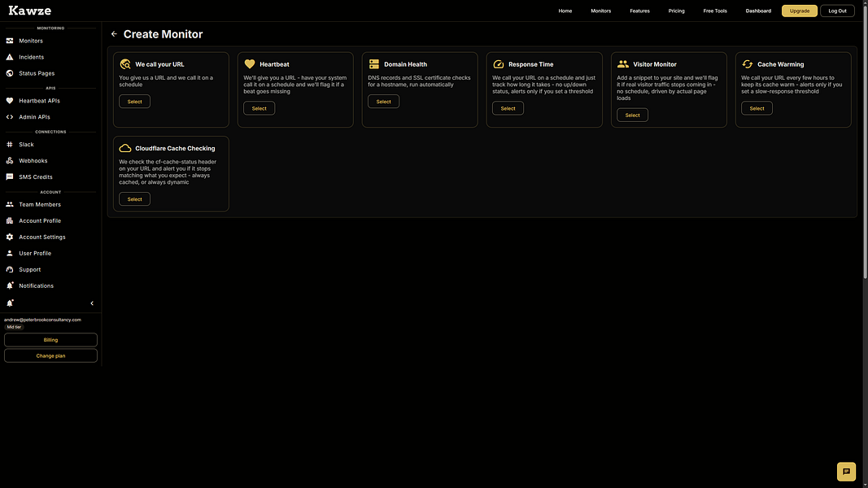Open Free Tools in the top navigation
The image size is (868, 488).
tap(715, 11)
